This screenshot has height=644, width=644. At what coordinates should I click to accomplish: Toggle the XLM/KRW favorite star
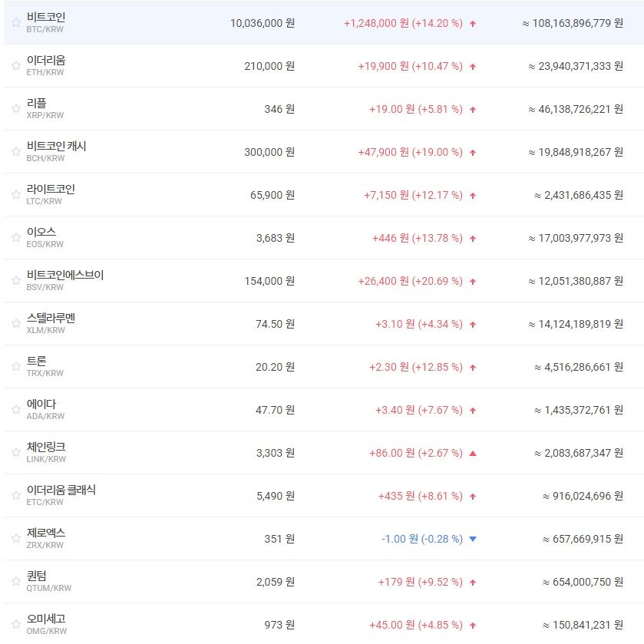pyautogui.click(x=15, y=324)
